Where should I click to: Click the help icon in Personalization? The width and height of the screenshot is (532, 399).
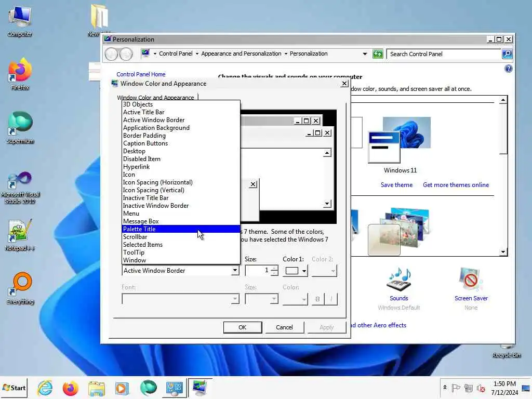508,69
